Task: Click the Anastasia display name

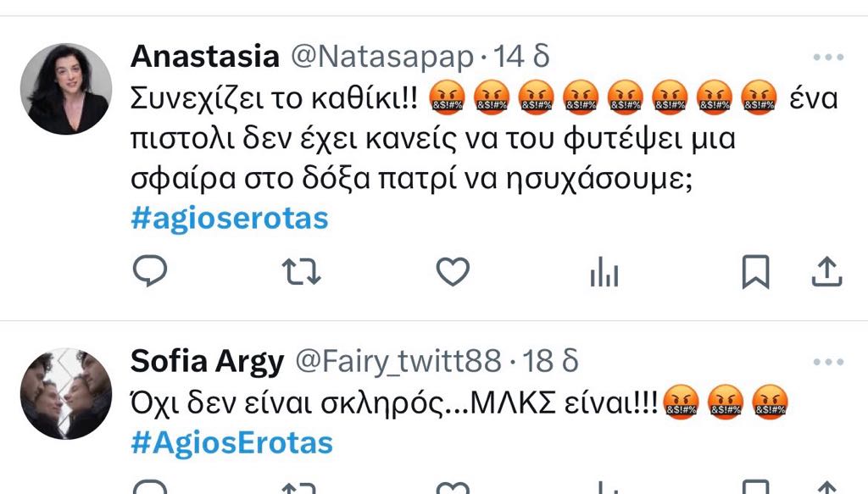Action: (205, 57)
